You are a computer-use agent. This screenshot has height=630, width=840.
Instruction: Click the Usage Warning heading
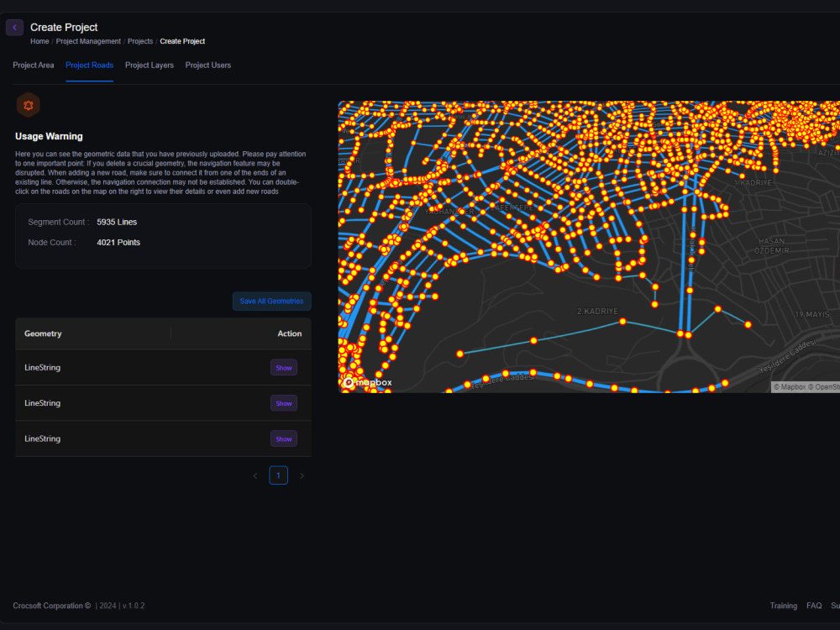49,137
